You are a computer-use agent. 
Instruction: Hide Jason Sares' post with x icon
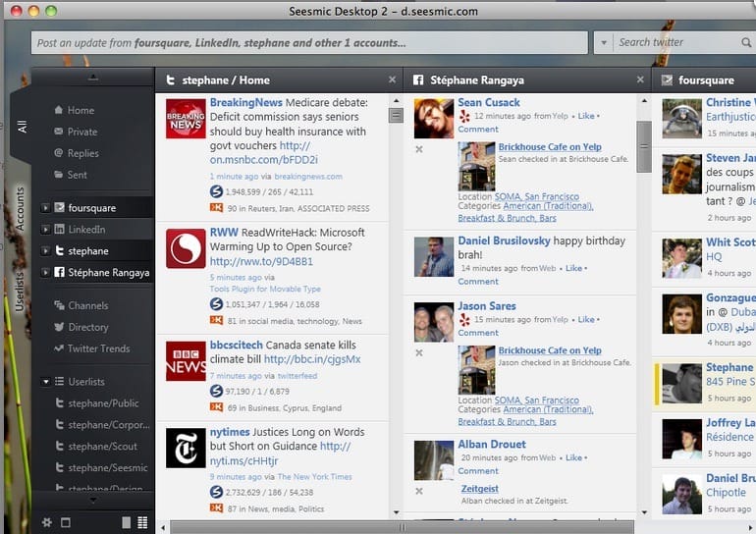point(419,352)
